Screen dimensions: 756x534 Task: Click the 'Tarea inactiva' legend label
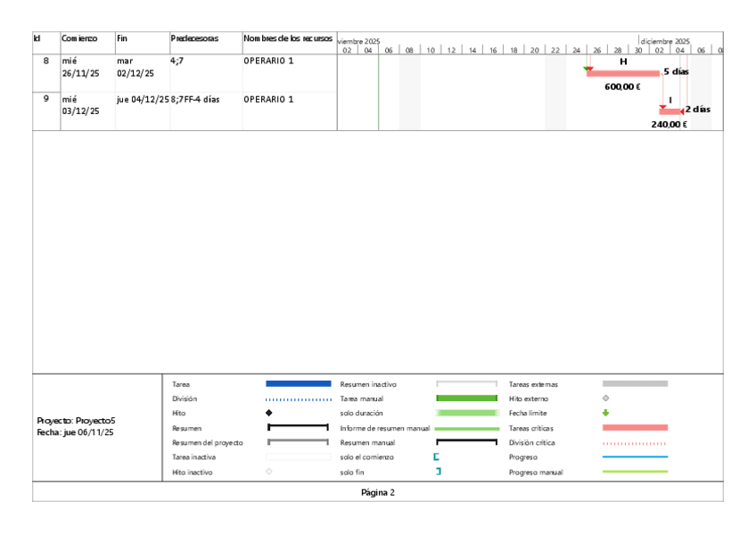click(193, 457)
